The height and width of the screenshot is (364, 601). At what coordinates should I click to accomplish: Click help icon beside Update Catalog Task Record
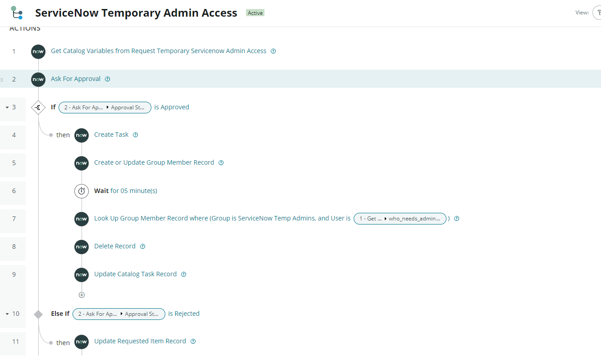pos(183,274)
